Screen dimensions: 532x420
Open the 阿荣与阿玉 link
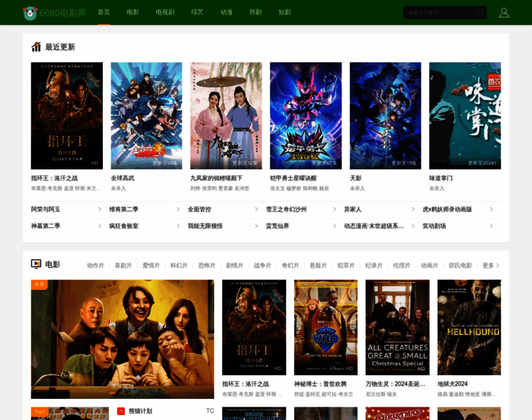pyautogui.click(x=45, y=209)
